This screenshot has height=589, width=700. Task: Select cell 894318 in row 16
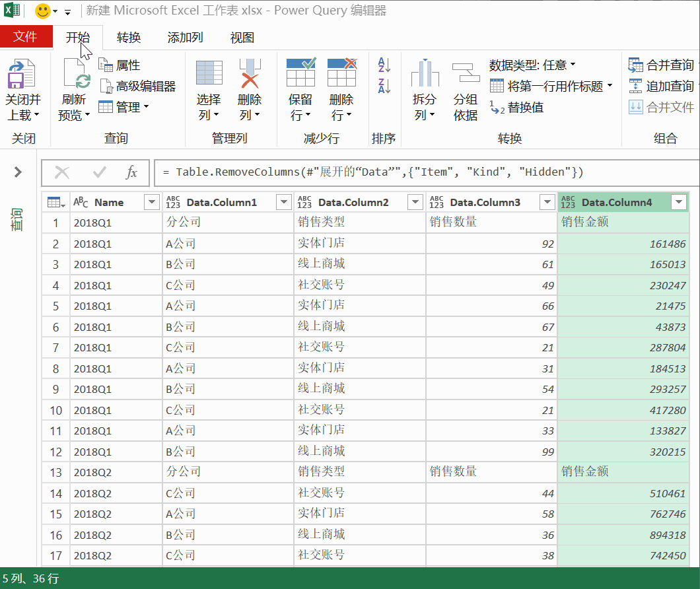(623, 535)
